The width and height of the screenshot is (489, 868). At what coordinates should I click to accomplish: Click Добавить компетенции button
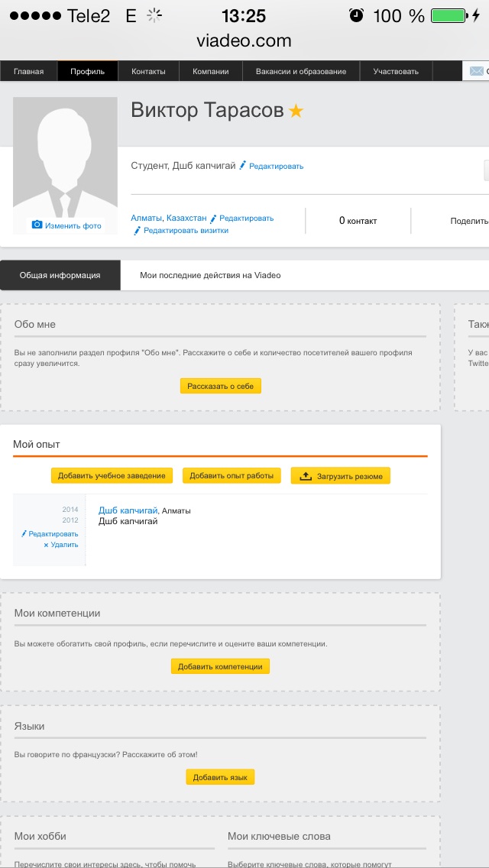coord(220,666)
